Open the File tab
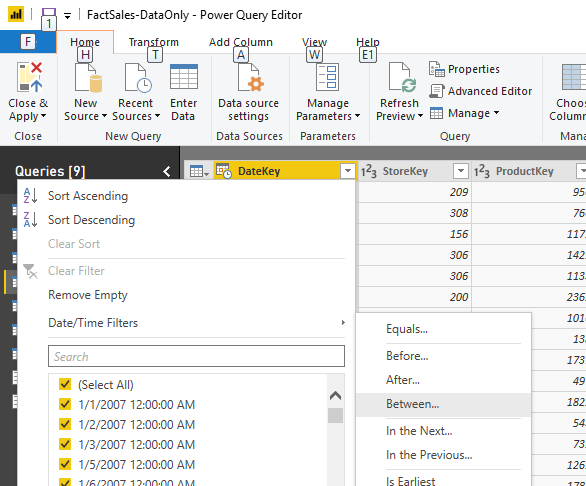 [28, 42]
